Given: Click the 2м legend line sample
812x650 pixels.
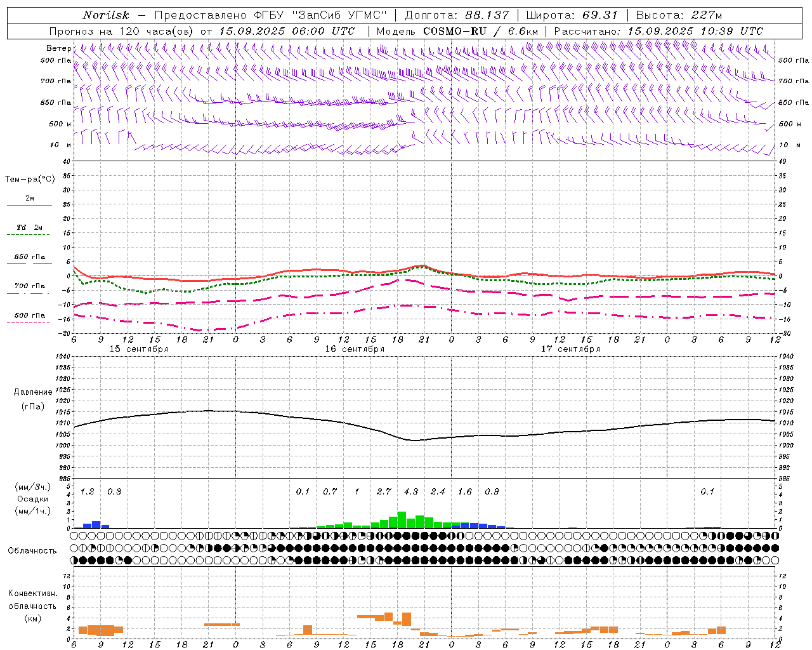Looking at the screenshot, I should [x=30, y=205].
